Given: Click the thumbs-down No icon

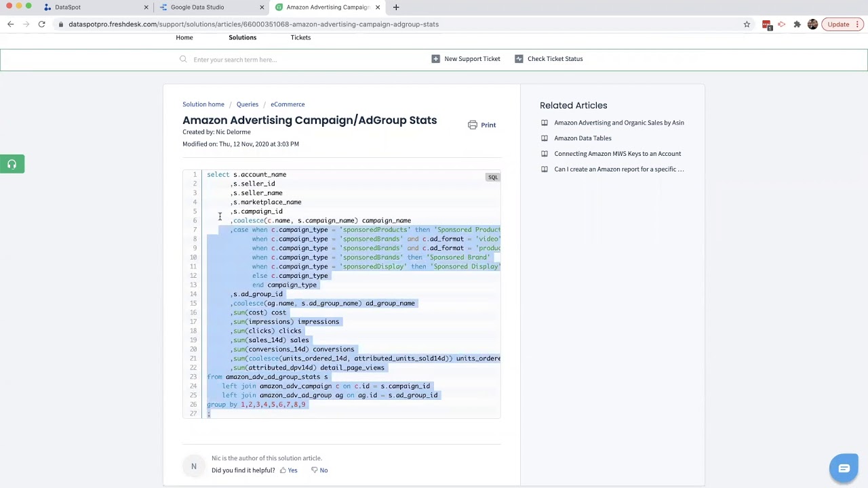Looking at the screenshot, I should tap(314, 470).
